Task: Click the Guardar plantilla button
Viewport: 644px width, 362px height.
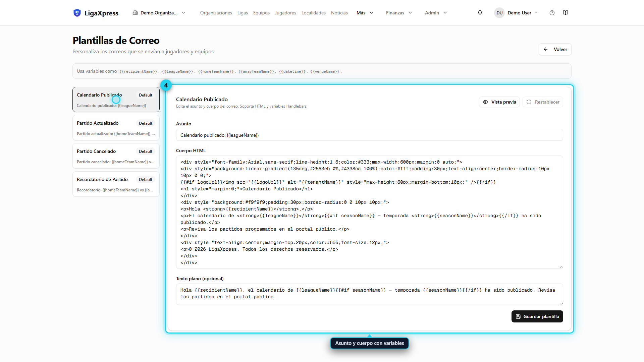Action: pyautogui.click(x=537, y=316)
